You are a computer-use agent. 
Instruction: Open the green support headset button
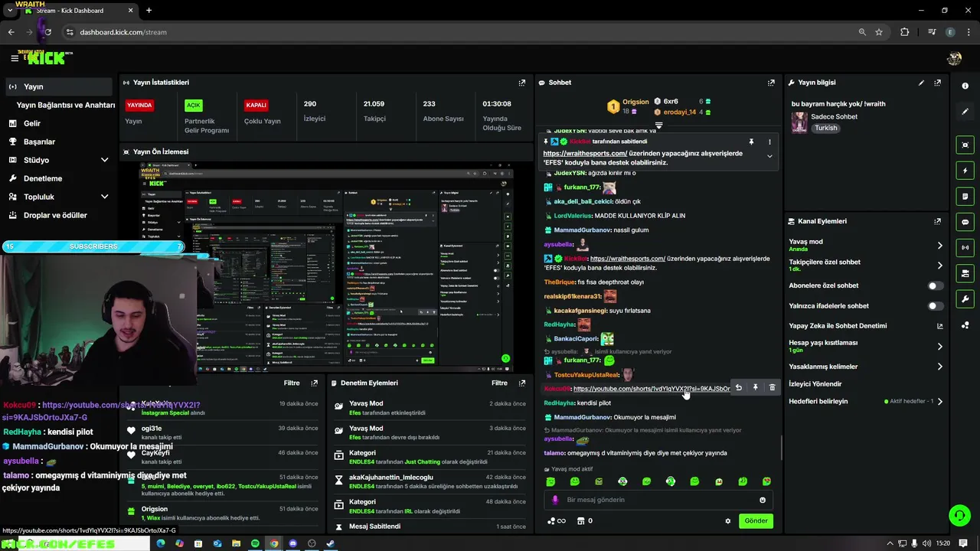click(x=959, y=516)
